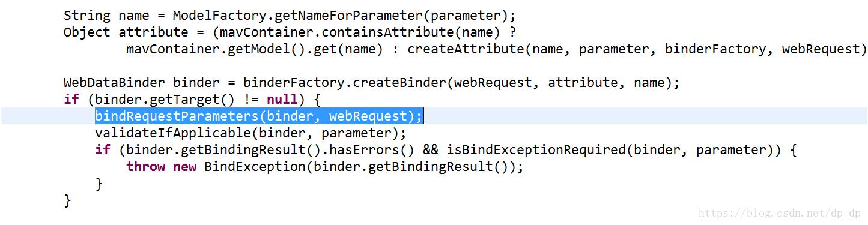Viewport: 868px width, 225px height.
Task: Click the throw keyword
Action: [x=145, y=166]
